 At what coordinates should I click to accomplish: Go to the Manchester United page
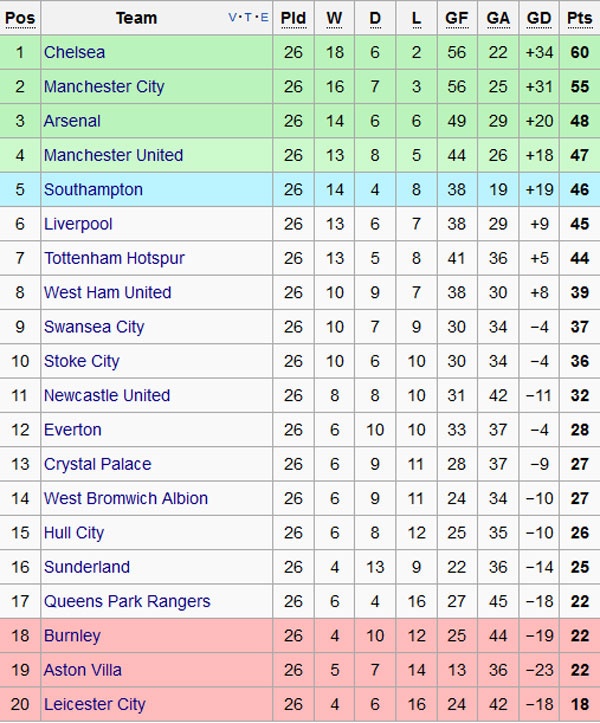[x=113, y=155]
